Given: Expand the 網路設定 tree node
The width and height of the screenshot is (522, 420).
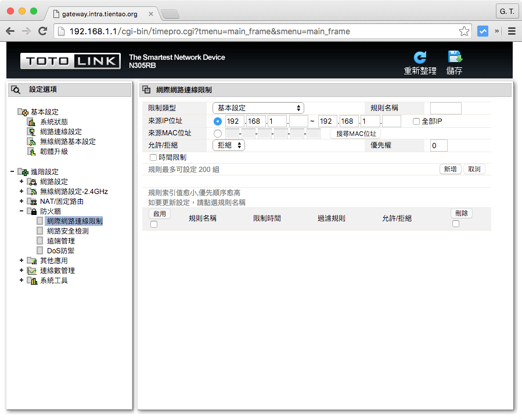Looking at the screenshot, I should [21, 182].
